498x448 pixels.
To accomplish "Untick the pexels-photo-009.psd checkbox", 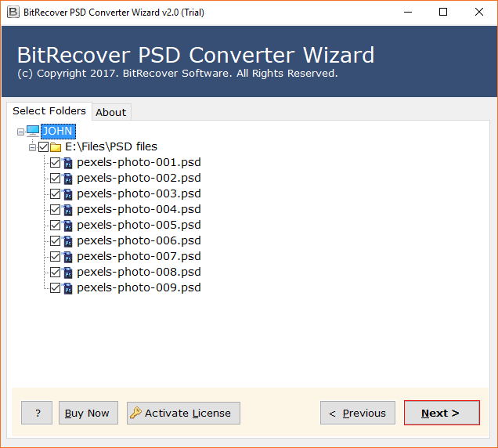I will (x=56, y=288).
